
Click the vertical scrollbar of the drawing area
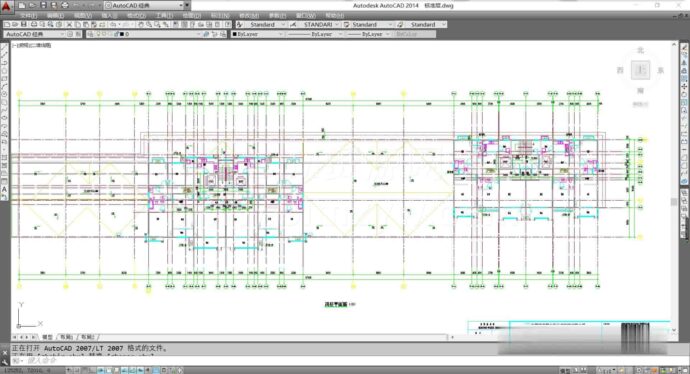(674, 187)
